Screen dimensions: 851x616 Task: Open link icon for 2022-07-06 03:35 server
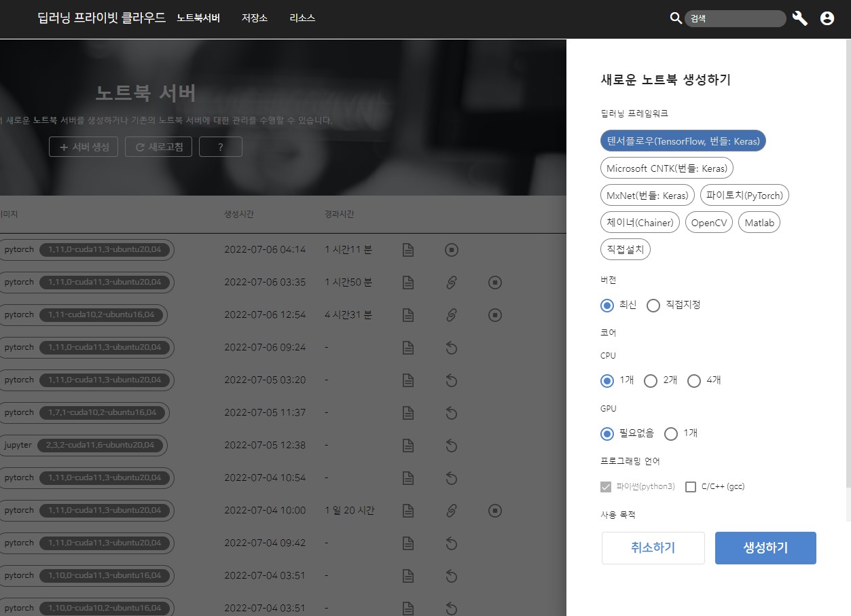click(x=452, y=282)
